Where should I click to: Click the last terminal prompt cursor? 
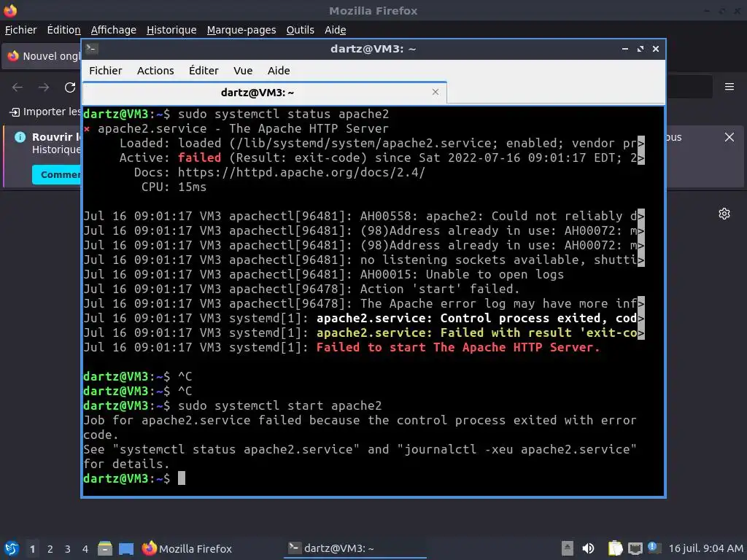click(x=182, y=478)
